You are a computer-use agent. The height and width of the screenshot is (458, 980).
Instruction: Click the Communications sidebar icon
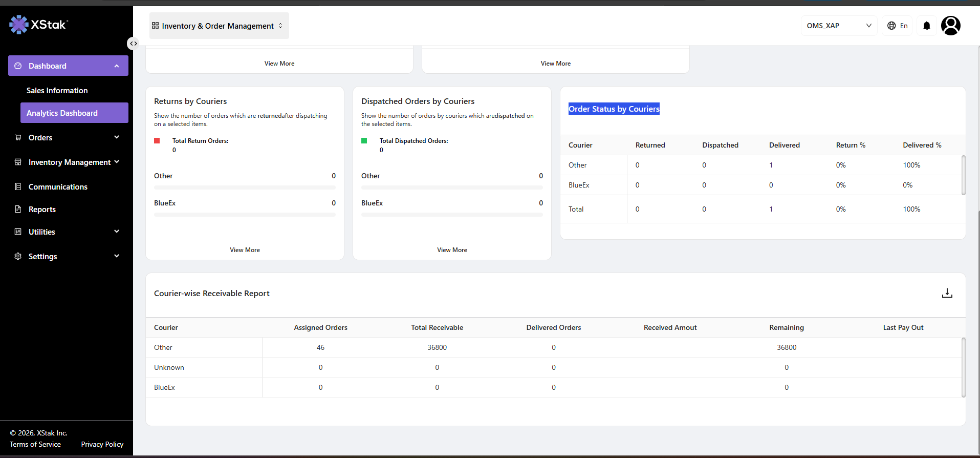click(18, 186)
